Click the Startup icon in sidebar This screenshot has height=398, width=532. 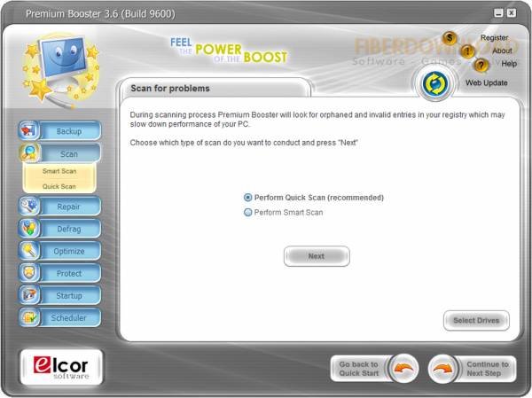(x=29, y=295)
